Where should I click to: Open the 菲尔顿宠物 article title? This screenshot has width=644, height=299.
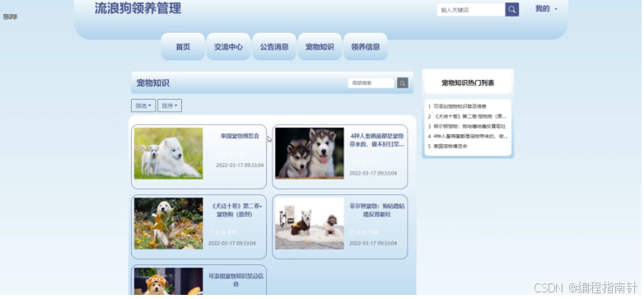tap(377, 210)
